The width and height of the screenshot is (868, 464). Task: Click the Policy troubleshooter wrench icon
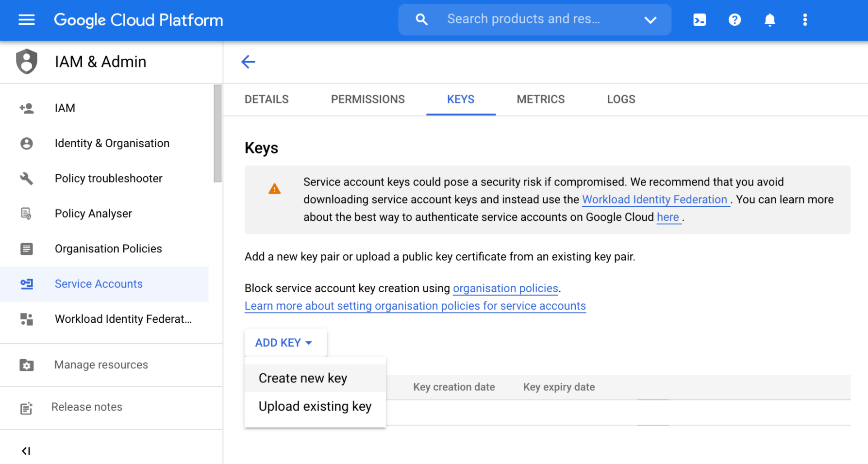[x=27, y=178]
